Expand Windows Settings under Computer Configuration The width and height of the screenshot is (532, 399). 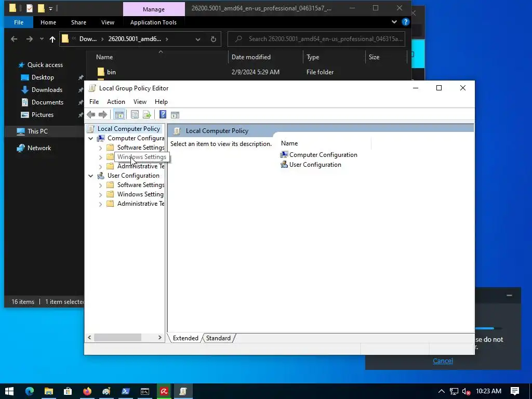click(100, 157)
